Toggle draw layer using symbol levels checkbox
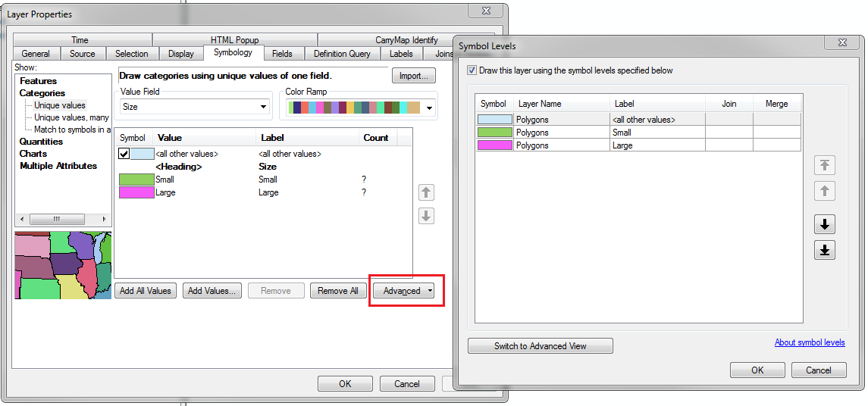 472,70
